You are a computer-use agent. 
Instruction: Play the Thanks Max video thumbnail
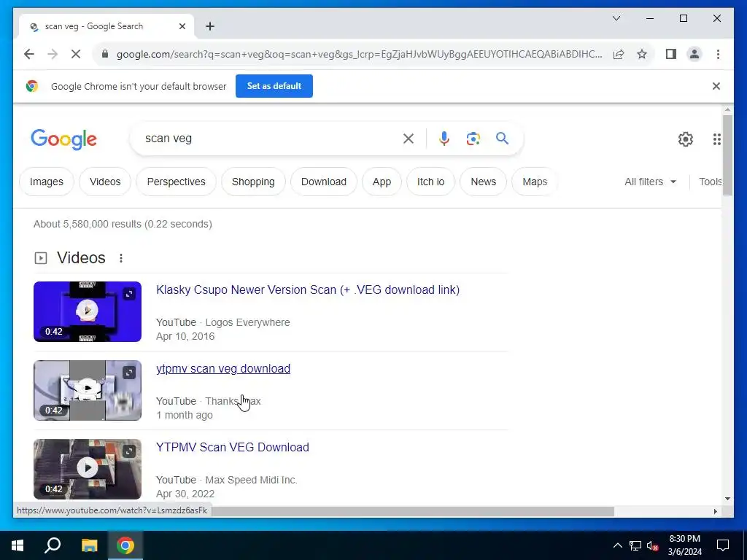point(88,391)
